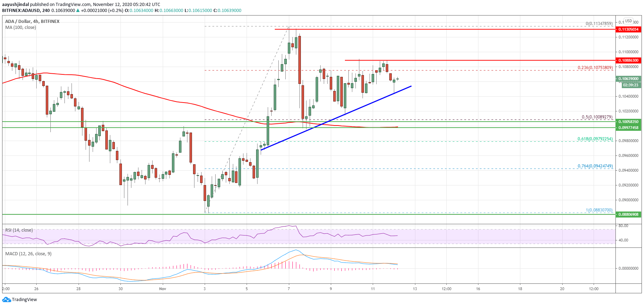This screenshot has height=306, width=644.
Task: Click the green 0.08806908 price label
Action: [x=628, y=214]
